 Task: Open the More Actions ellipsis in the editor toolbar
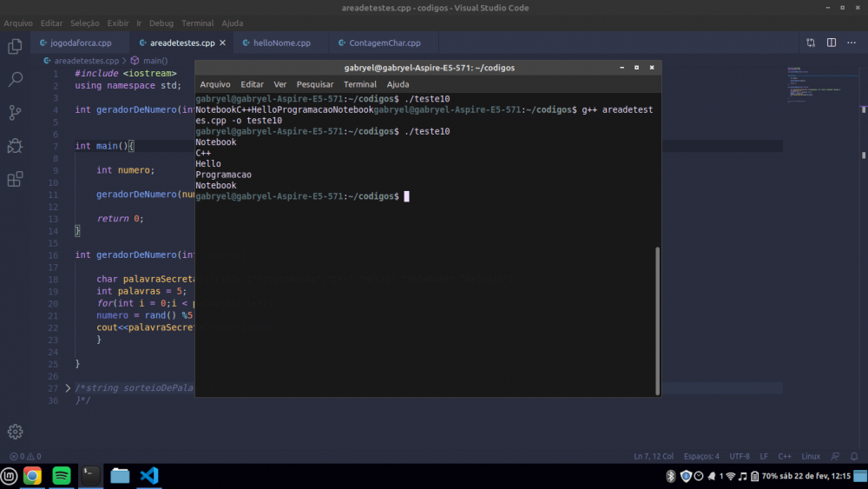coord(852,43)
